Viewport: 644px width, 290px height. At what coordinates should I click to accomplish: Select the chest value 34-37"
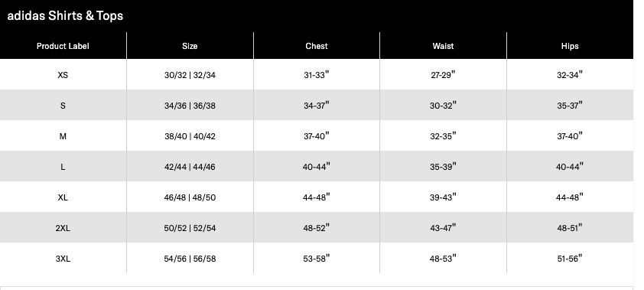317,106
